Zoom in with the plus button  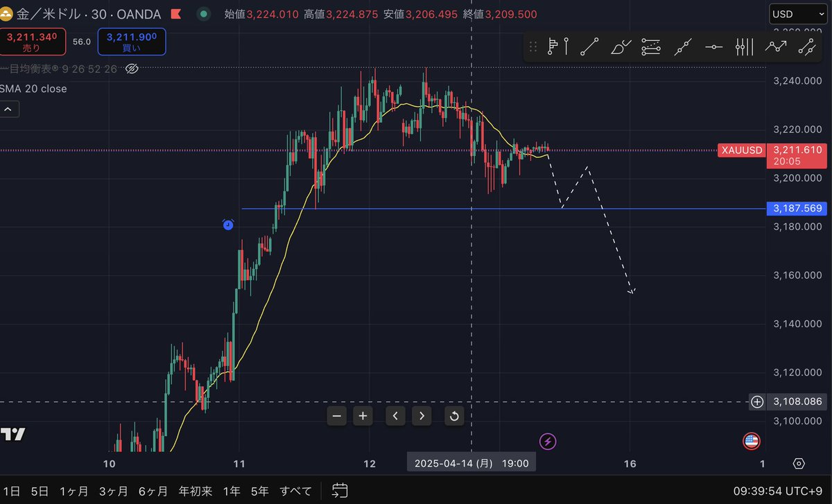tap(363, 416)
